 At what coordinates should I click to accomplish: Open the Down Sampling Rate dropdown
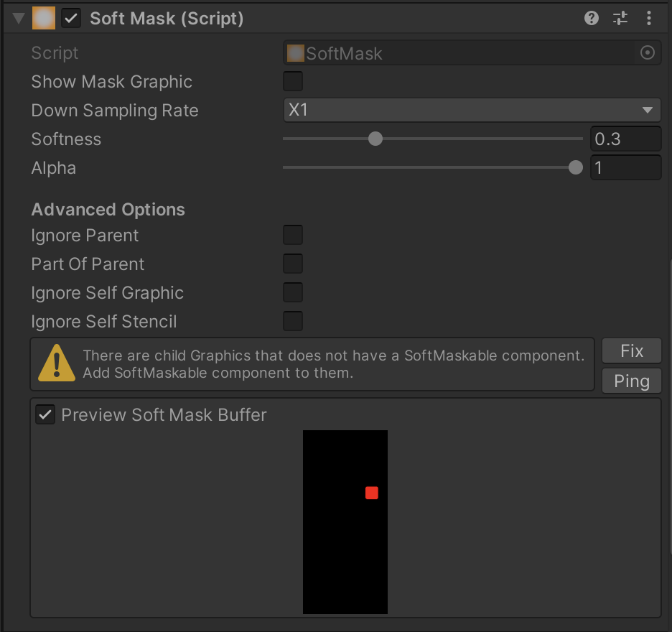pyautogui.click(x=472, y=110)
